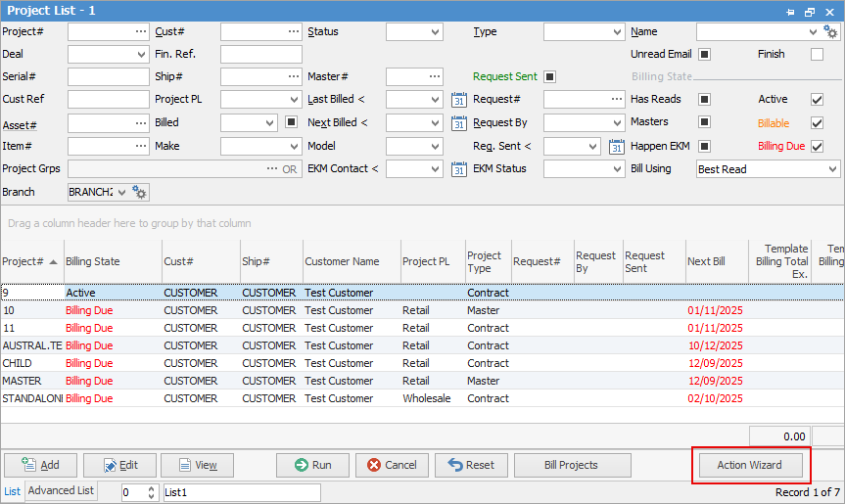This screenshot has width=845, height=504.
Task: Expand the EKM Status dropdown
Action: (618, 169)
